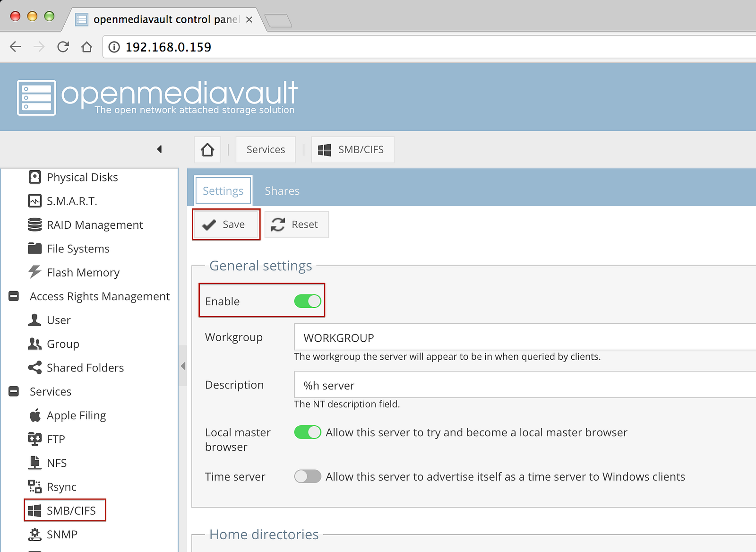Click the Services breadcrumb button

pos(266,150)
